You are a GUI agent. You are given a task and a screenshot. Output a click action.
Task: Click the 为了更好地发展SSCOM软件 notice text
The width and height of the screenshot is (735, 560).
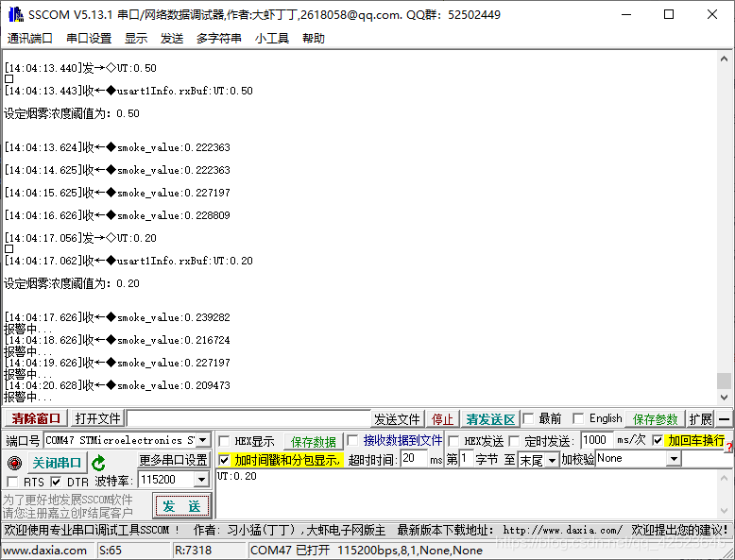[67, 500]
